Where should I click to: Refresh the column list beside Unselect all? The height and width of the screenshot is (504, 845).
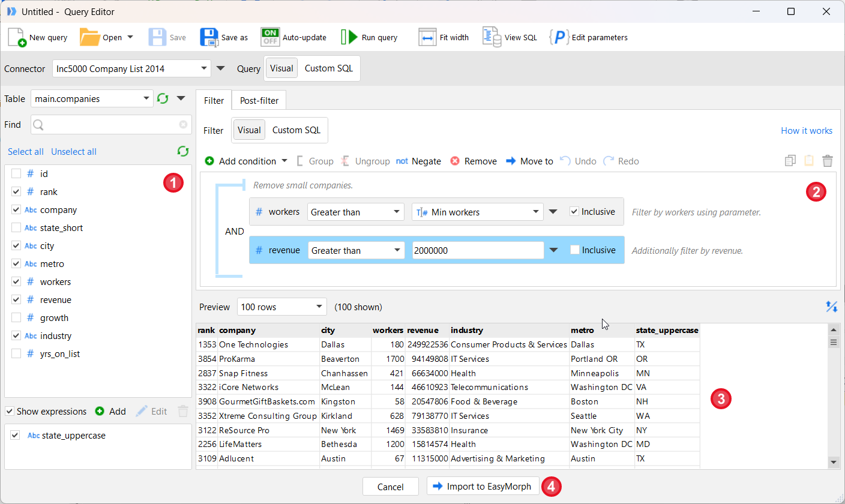click(183, 151)
